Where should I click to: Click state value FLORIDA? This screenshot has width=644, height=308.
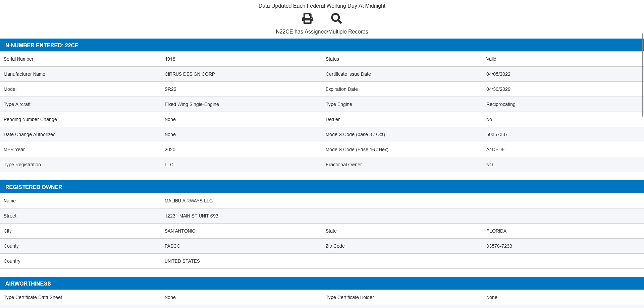click(496, 231)
